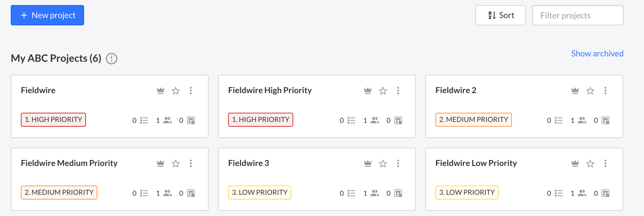Open the task list icon on Fieldwire 3
Viewport: 644px width, 216px height.
(351, 193)
